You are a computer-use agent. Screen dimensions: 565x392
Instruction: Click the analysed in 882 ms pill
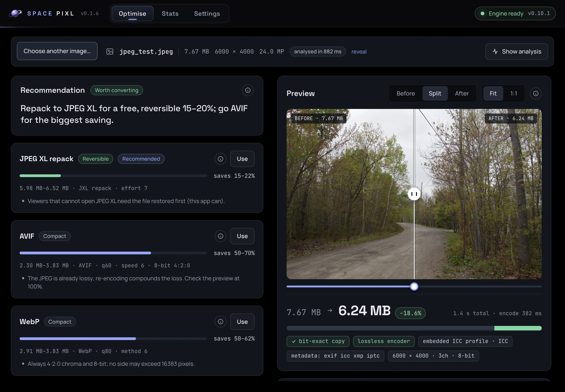318,52
